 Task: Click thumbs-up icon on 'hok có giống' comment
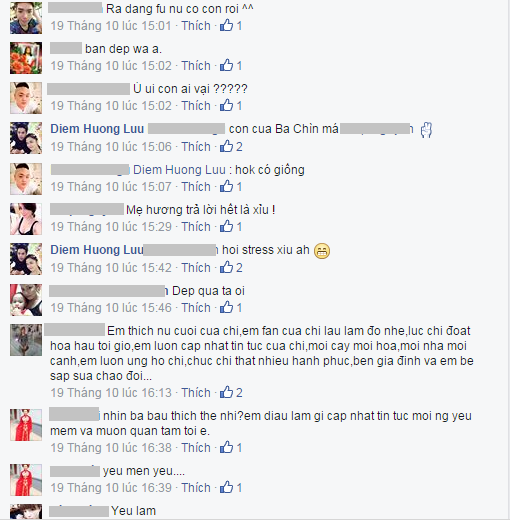tap(226, 186)
